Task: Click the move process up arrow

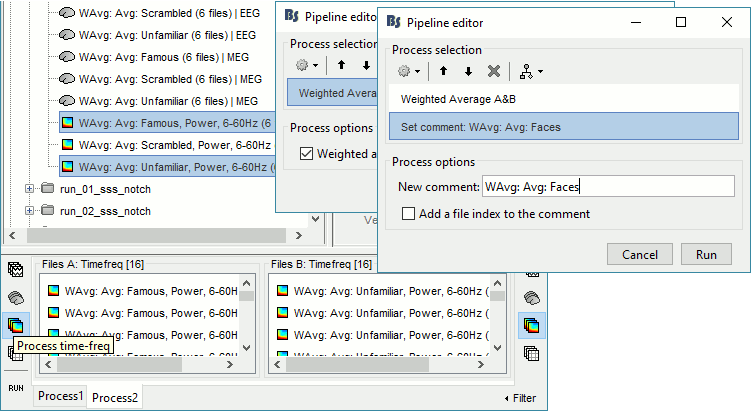Action: 442,71
